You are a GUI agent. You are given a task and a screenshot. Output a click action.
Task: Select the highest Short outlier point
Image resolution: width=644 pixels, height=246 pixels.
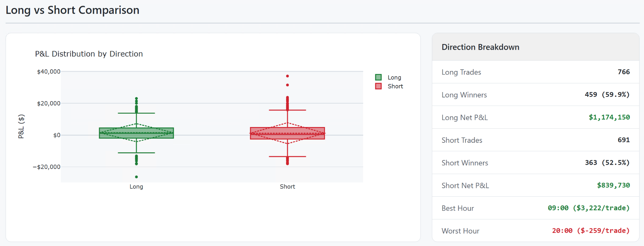pos(287,76)
